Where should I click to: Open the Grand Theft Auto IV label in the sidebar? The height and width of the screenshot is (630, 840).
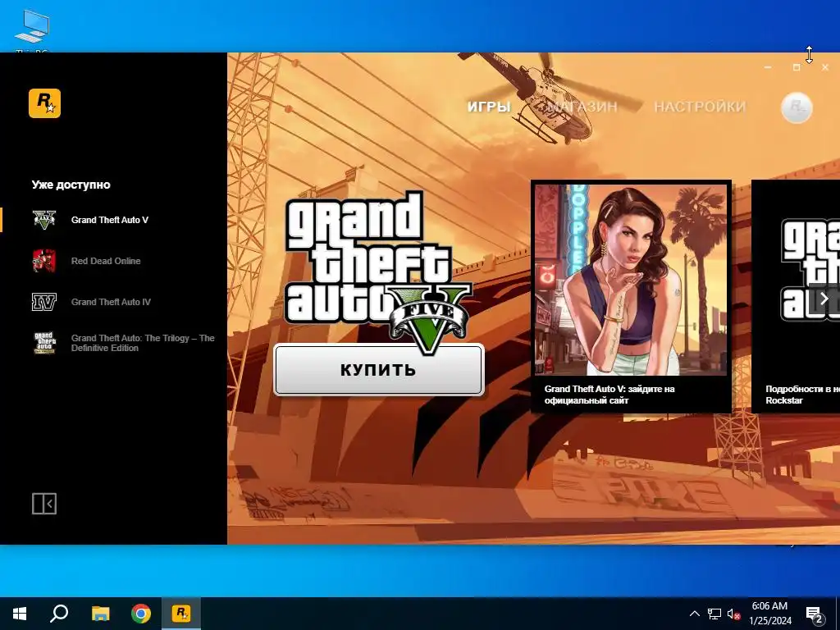111,302
